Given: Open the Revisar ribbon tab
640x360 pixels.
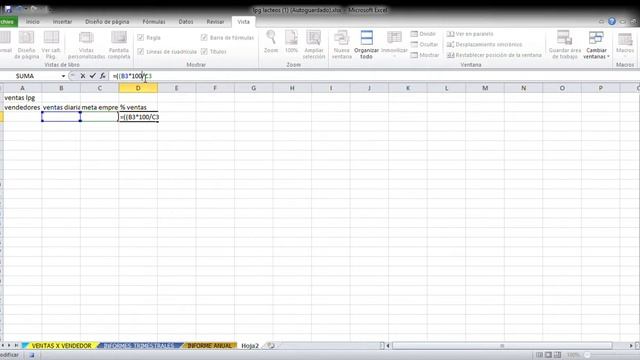Looking at the screenshot, I should pyautogui.click(x=215, y=22).
